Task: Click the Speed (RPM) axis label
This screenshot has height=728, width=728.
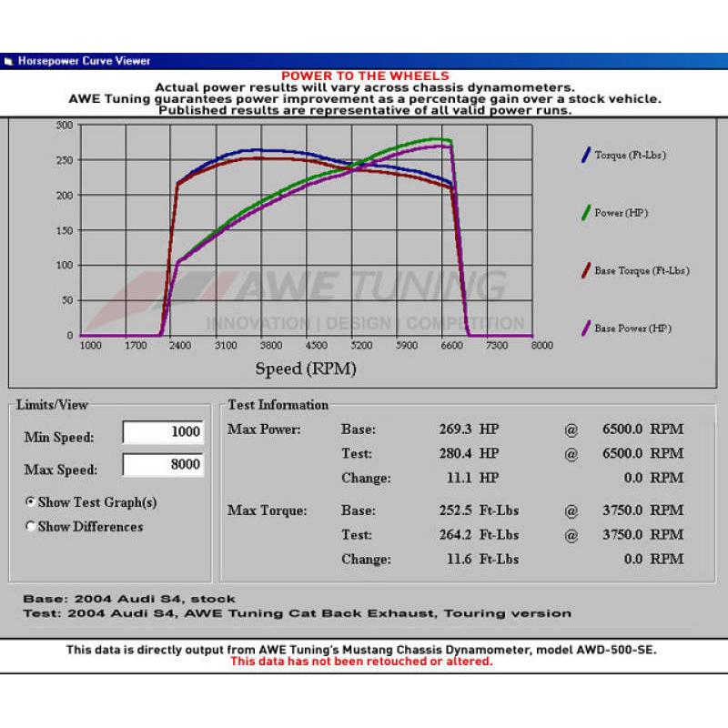Action: tap(305, 369)
